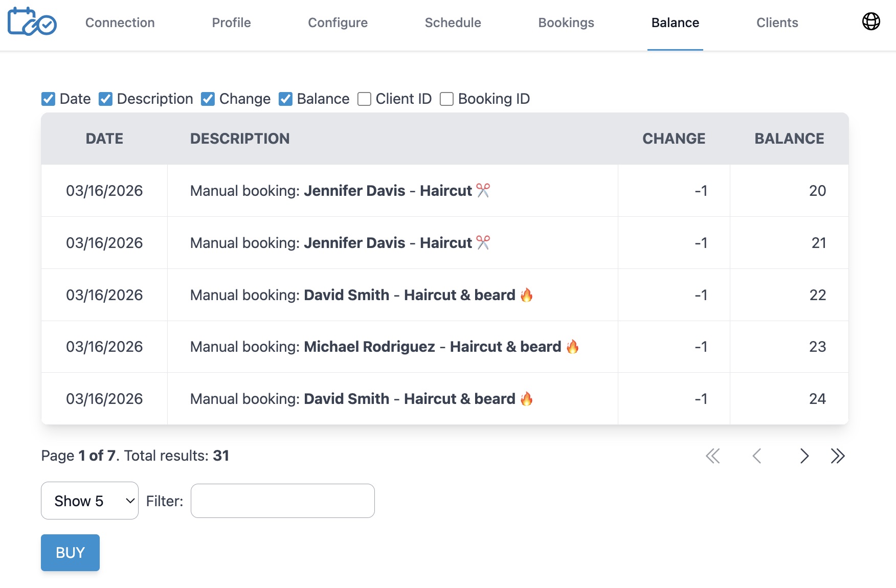Open the Show 5 page size dropdown
The image size is (896, 588).
click(x=89, y=501)
